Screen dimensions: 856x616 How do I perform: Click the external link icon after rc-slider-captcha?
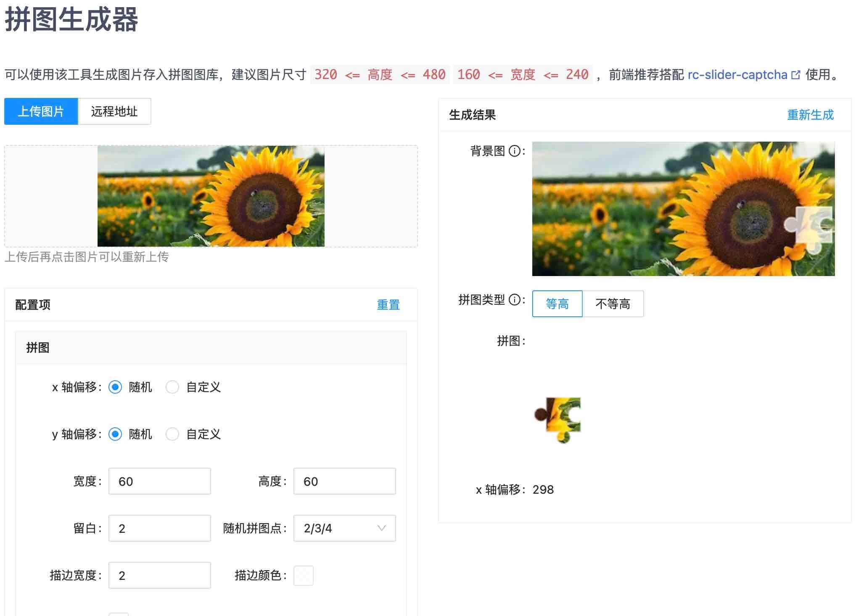point(795,75)
